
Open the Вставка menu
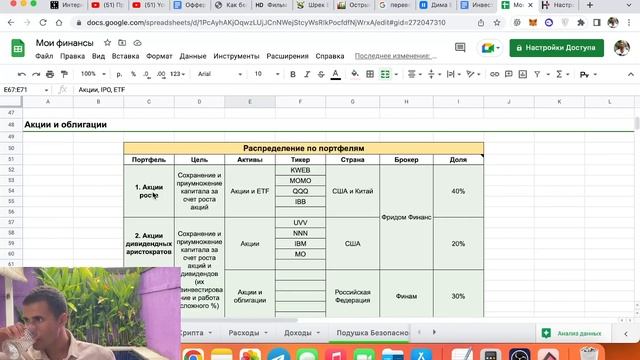pos(125,56)
